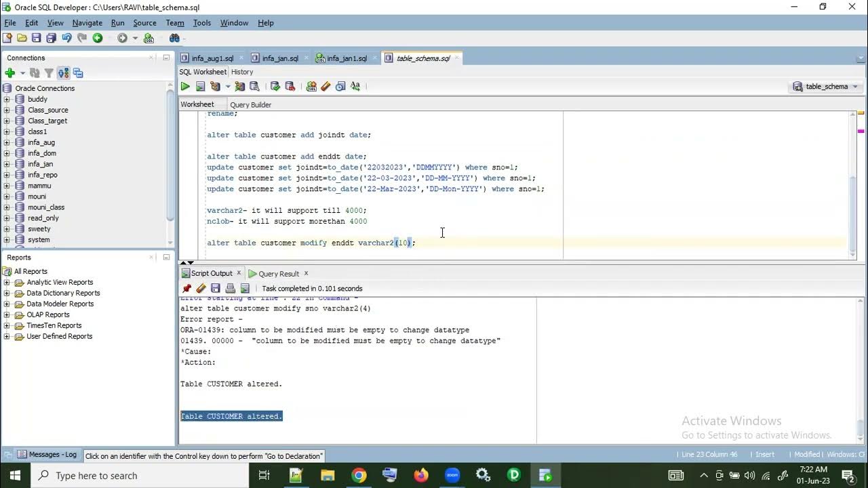Switch to the History tab
This screenshot has height=488, width=868.
click(x=242, y=72)
